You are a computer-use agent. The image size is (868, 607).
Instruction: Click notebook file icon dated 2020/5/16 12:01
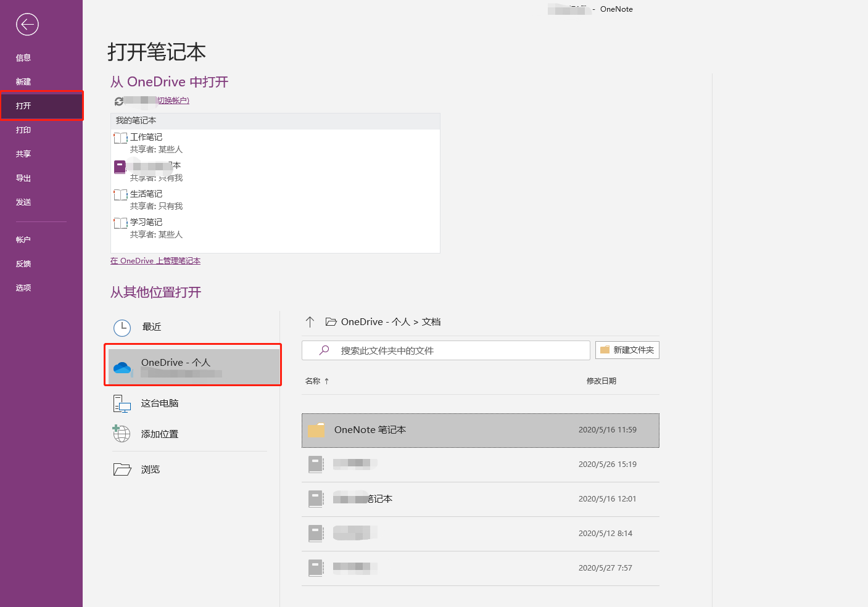[316, 499]
